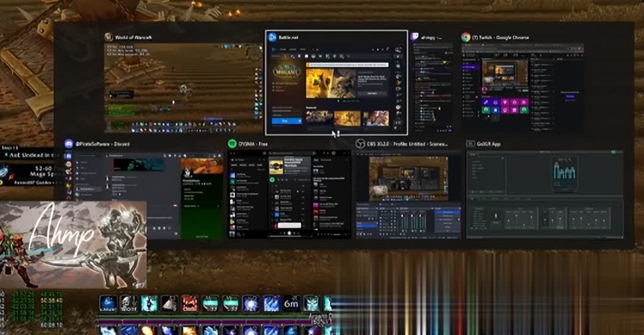Click the Discord icon in task switcher

(69, 144)
